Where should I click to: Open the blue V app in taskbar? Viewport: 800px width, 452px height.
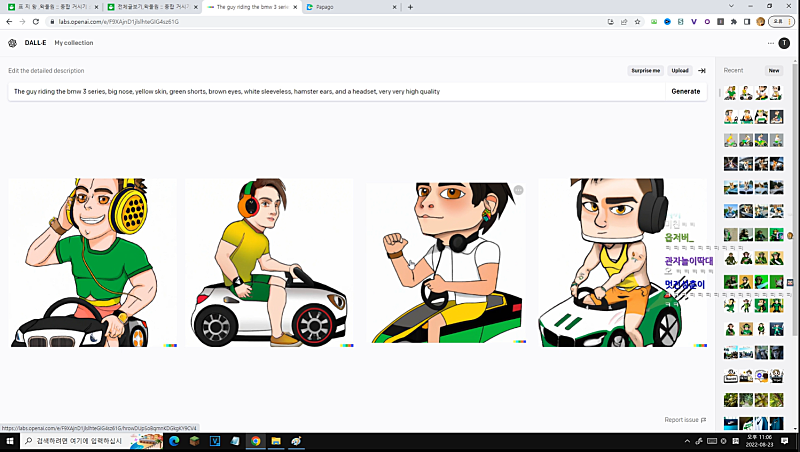coord(215,441)
